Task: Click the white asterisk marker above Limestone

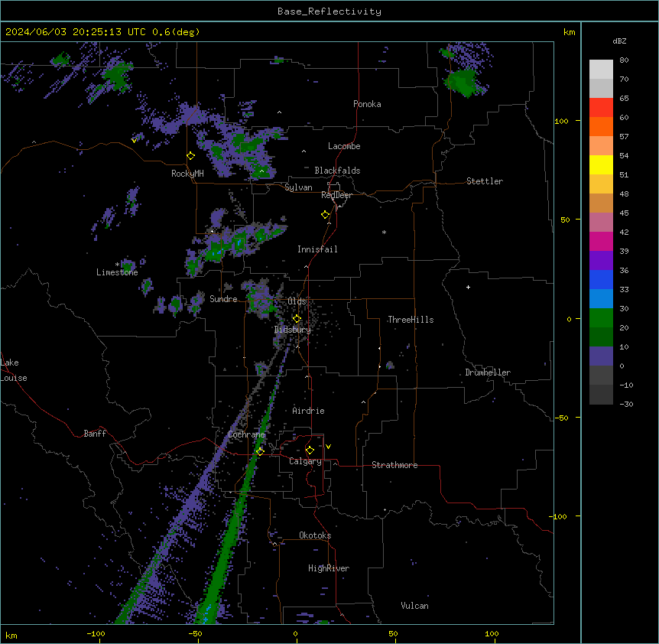Action: tap(117, 265)
